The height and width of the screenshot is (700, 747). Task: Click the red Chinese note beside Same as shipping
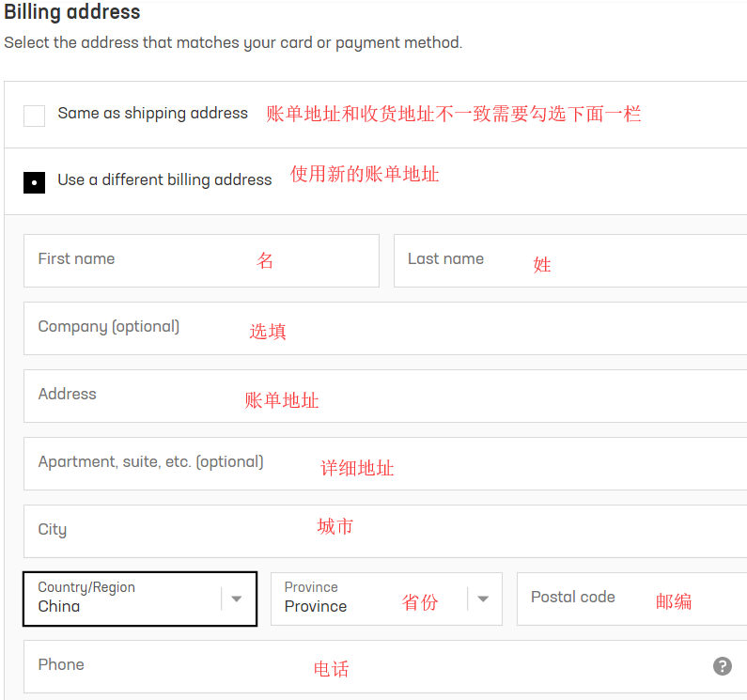(x=453, y=115)
